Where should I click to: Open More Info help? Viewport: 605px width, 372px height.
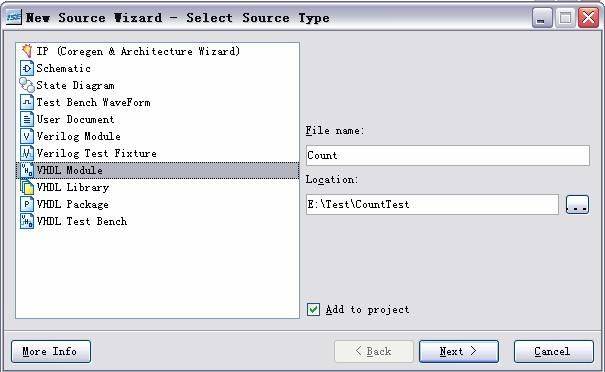click(51, 351)
